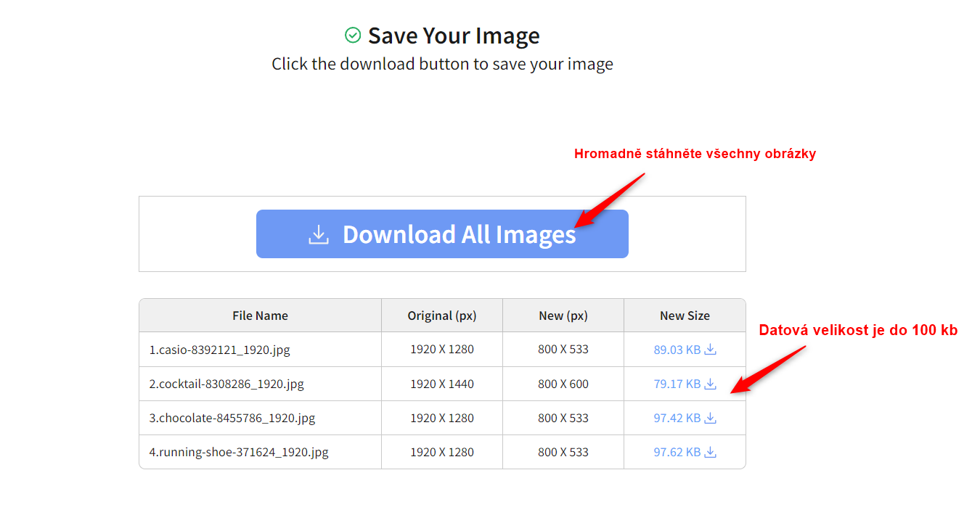Open the 97.62 KB size link
This screenshot has height=515, width=980.
click(x=677, y=452)
